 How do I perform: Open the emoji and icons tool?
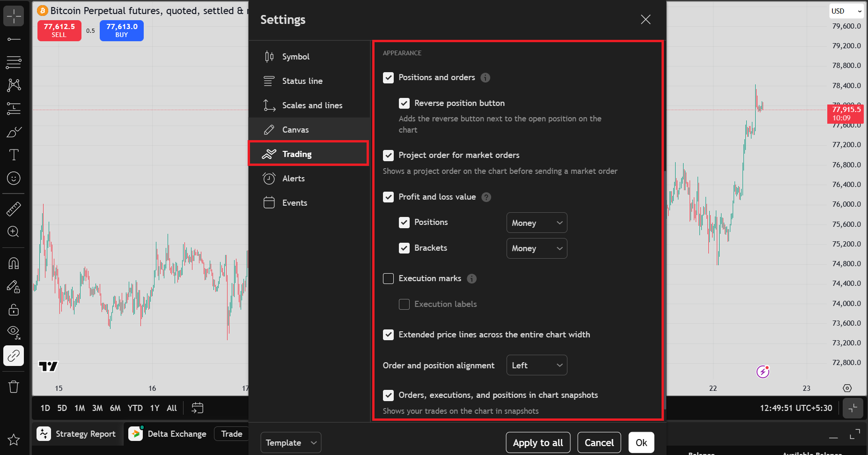(14, 178)
